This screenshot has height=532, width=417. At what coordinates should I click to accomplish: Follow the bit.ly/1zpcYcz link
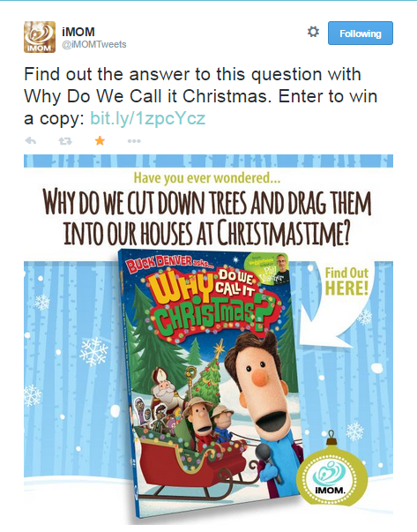pos(148,118)
